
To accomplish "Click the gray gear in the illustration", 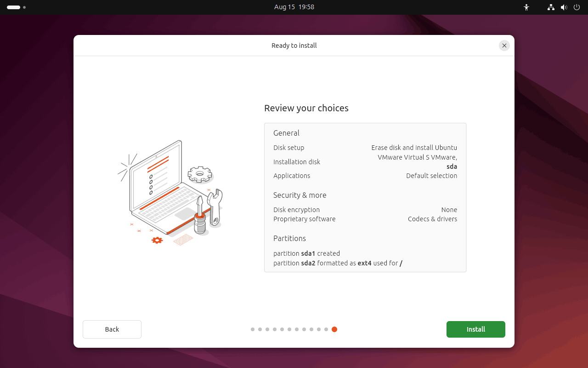I will pos(200,174).
